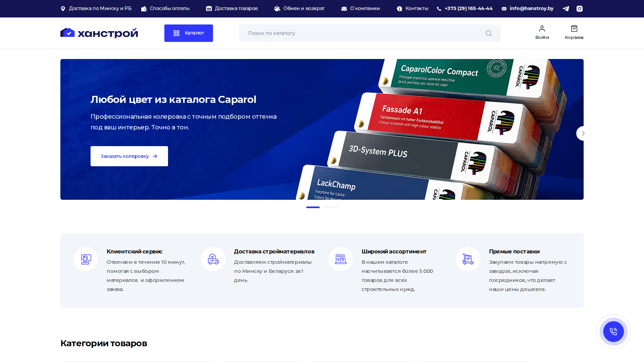644x362 pixels.
Task: Click the icon beside О компании
Action: (x=344, y=9)
